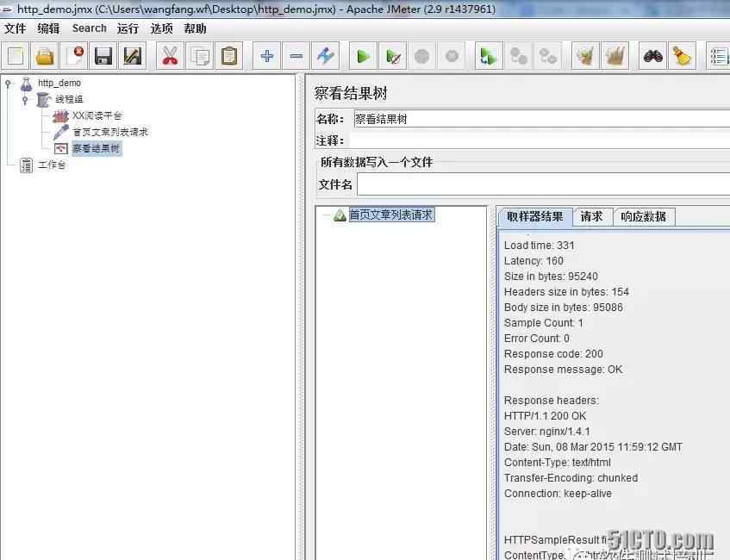
Task: Click the Date response header line
Action: [x=593, y=447]
